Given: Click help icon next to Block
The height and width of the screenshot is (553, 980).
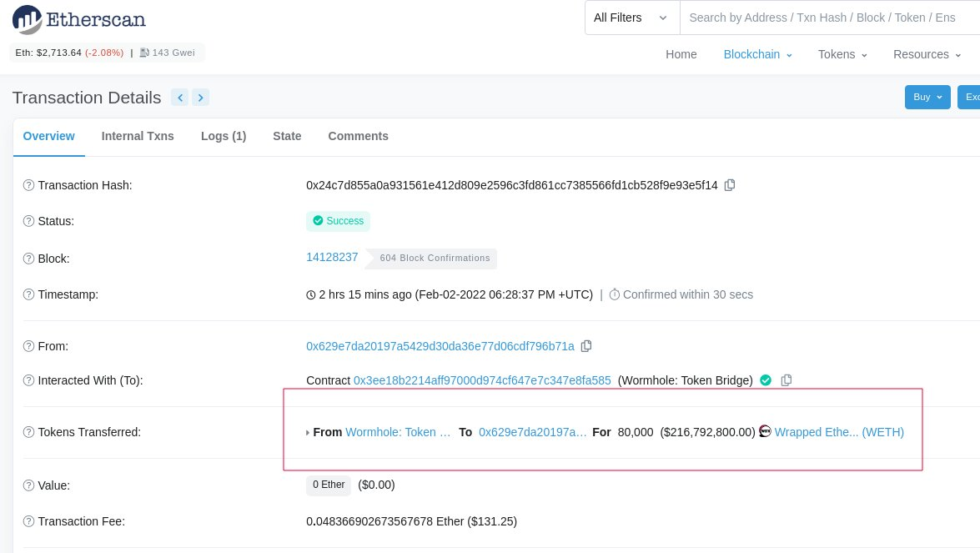Looking at the screenshot, I should (x=28, y=259).
